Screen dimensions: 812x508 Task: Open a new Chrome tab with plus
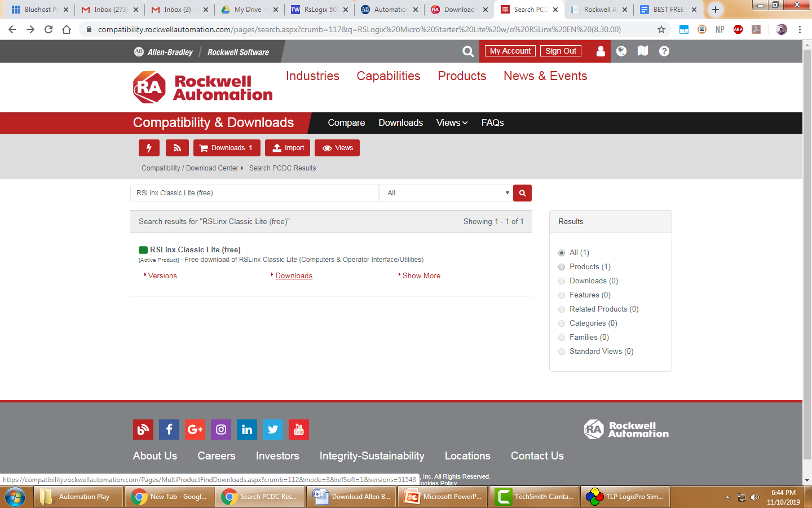click(716, 10)
